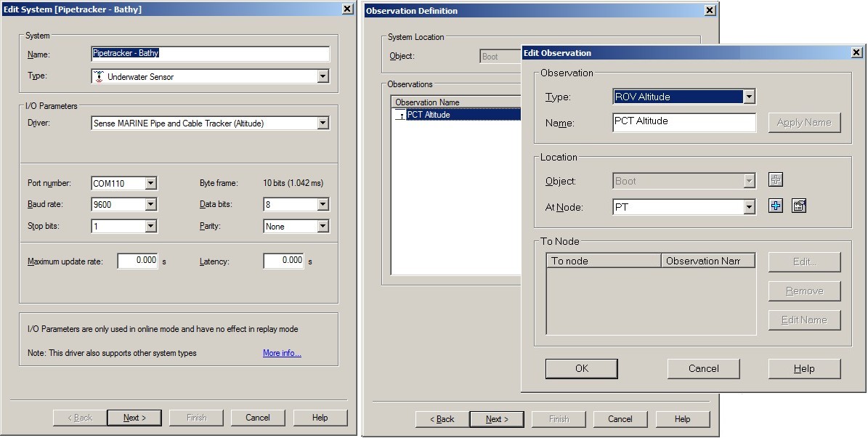
Task: Expand the Baud rate 9600 dropdown
Action: 150,204
